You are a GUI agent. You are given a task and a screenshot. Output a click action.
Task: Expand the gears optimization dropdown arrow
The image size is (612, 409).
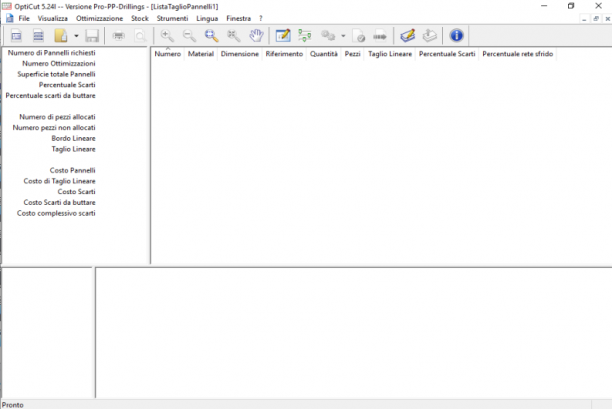343,36
